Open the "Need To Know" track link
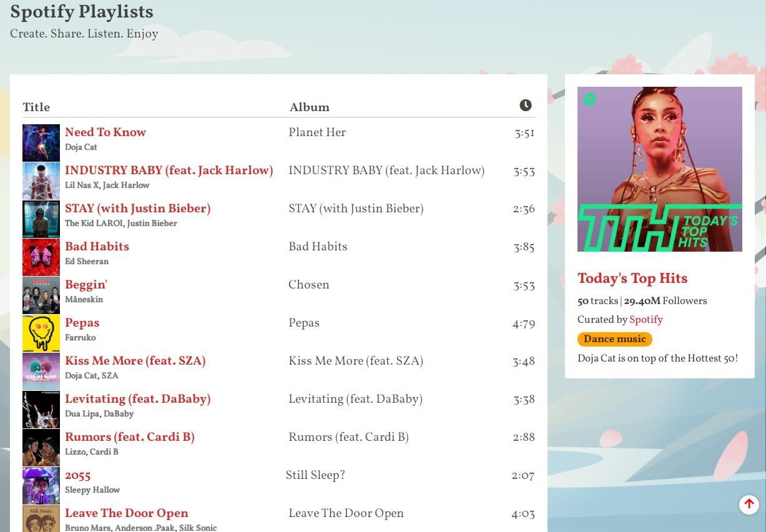This screenshot has width=766, height=532. [105, 132]
